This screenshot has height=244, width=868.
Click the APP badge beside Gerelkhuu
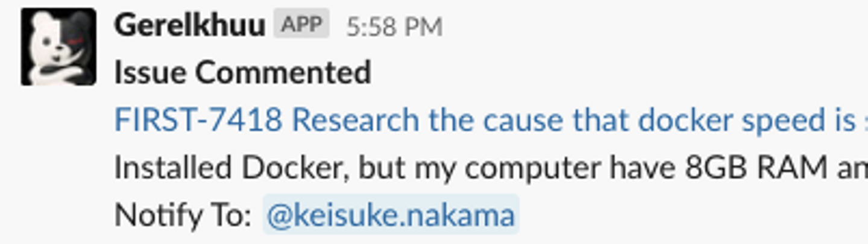(x=301, y=25)
